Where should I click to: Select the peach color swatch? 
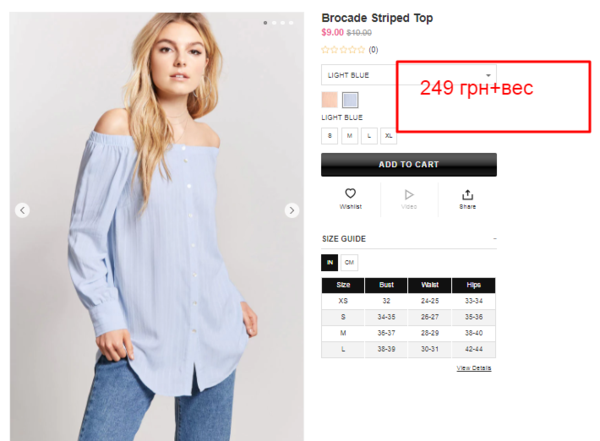coord(329,100)
